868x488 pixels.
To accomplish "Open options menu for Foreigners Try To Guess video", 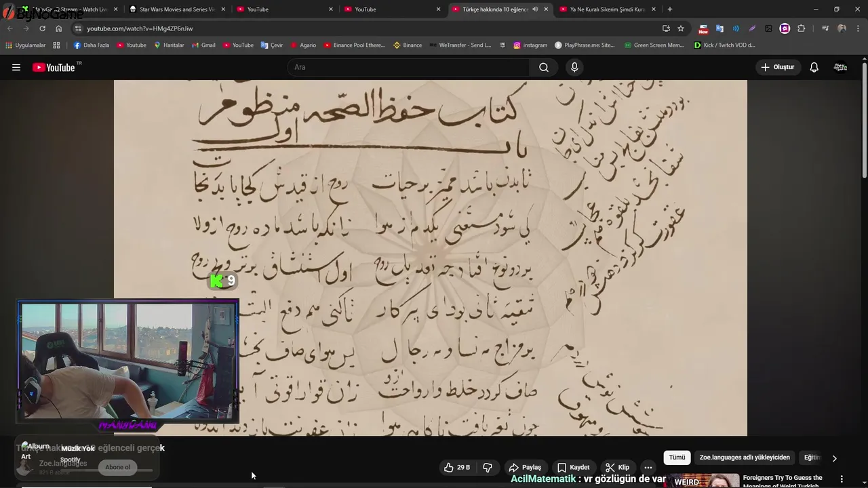I will tap(842, 479).
